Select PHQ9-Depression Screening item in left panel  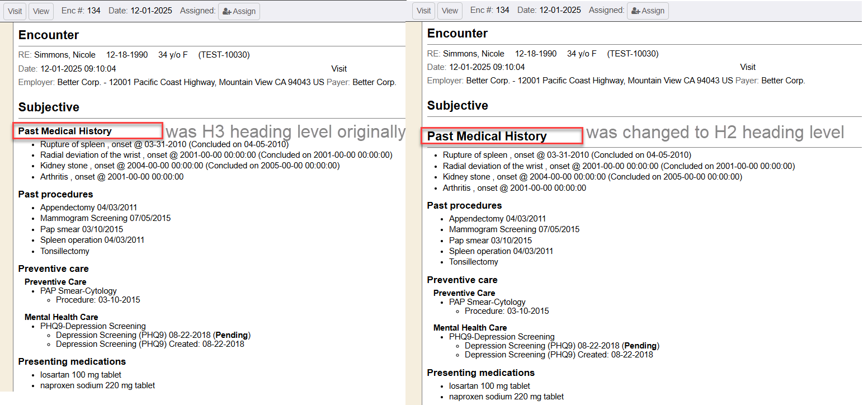pyautogui.click(x=93, y=326)
